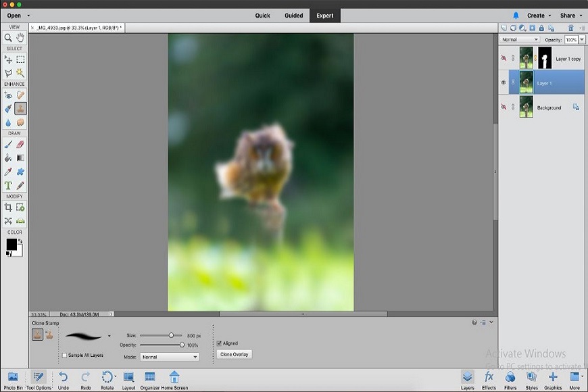Select the Type tool
Image resolution: width=588 pixels, height=392 pixels.
[8, 185]
